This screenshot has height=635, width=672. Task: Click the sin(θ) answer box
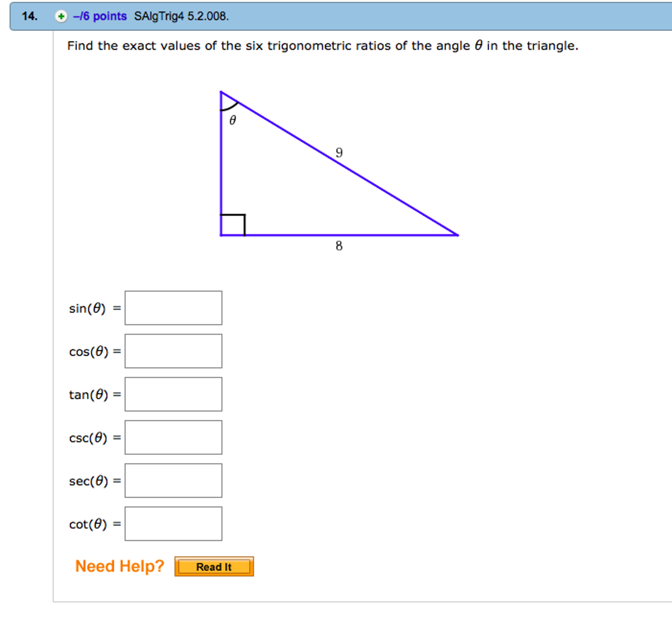pos(173,308)
